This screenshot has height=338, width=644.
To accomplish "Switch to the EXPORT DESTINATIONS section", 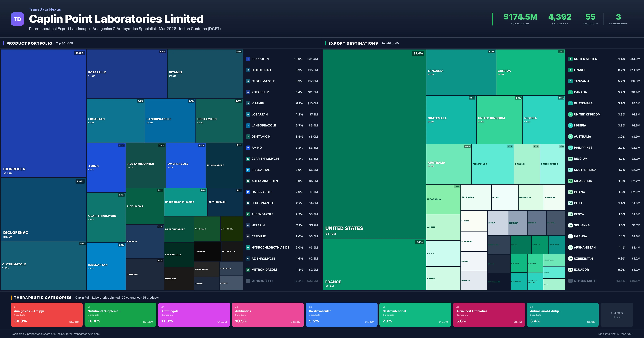I will (353, 43).
